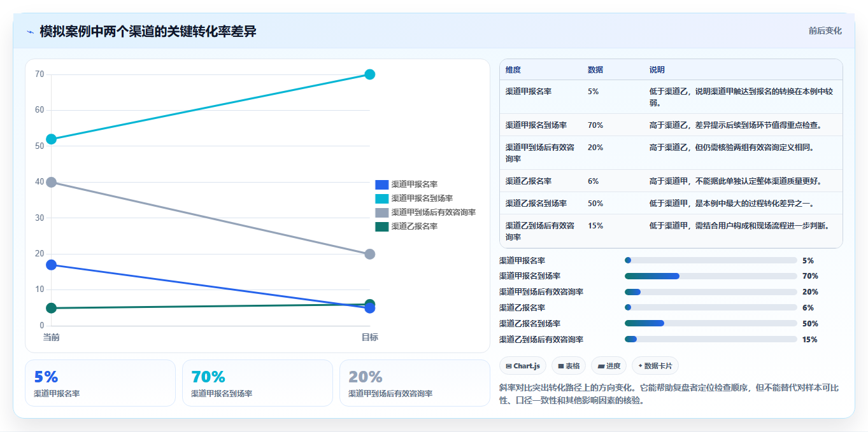Click the 进度 tag label
Viewport: 868px width, 432px height.
[x=613, y=366]
